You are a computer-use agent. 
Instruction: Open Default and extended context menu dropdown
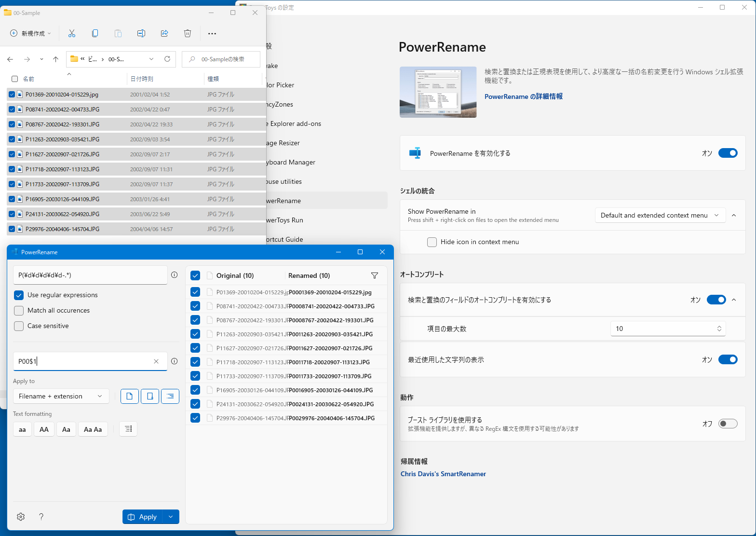click(x=660, y=215)
